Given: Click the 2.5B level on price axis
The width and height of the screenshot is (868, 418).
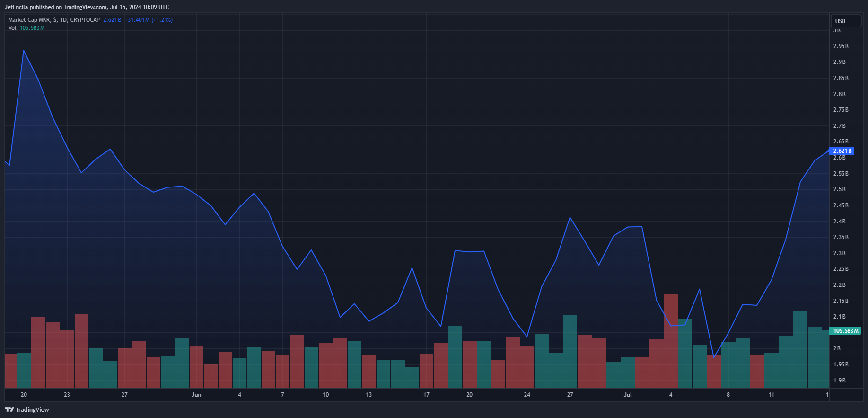Looking at the screenshot, I should point(839,189).
